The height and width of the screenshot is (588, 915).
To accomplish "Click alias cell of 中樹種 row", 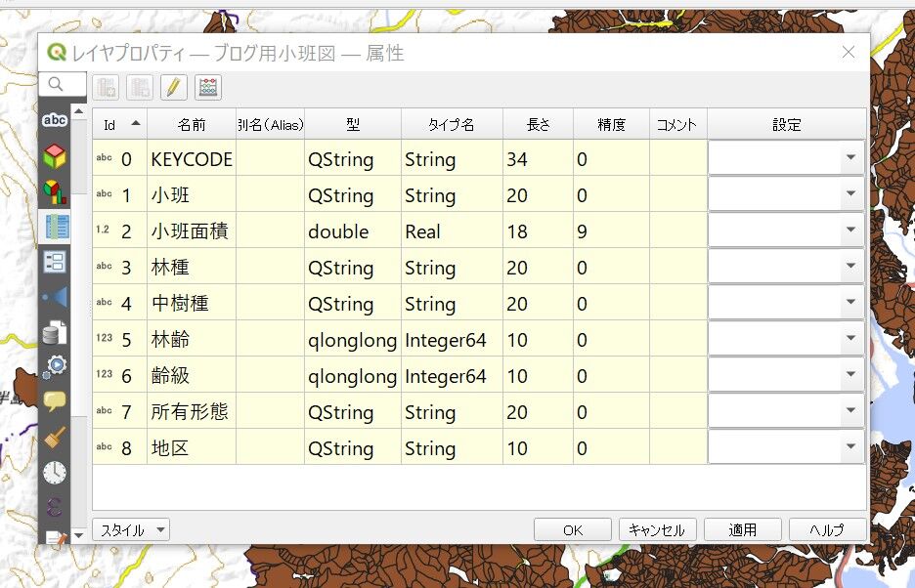I will click(x=270, y=304).
